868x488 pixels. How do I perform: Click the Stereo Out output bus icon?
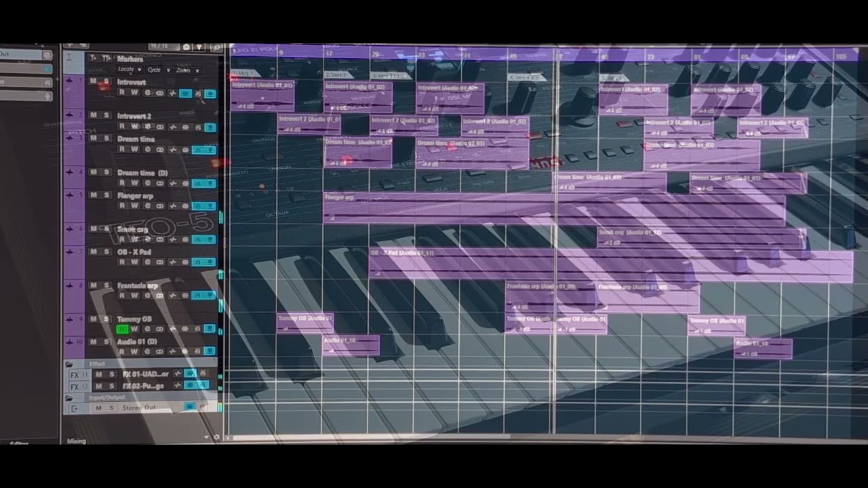[x=74, y=408]
